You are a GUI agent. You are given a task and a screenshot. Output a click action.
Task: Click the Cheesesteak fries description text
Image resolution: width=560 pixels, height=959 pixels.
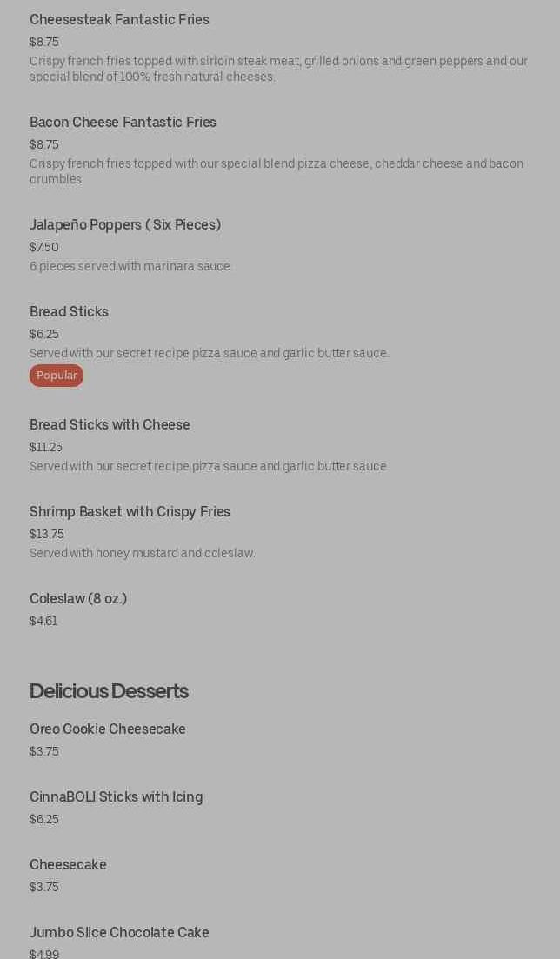[278, 69]
